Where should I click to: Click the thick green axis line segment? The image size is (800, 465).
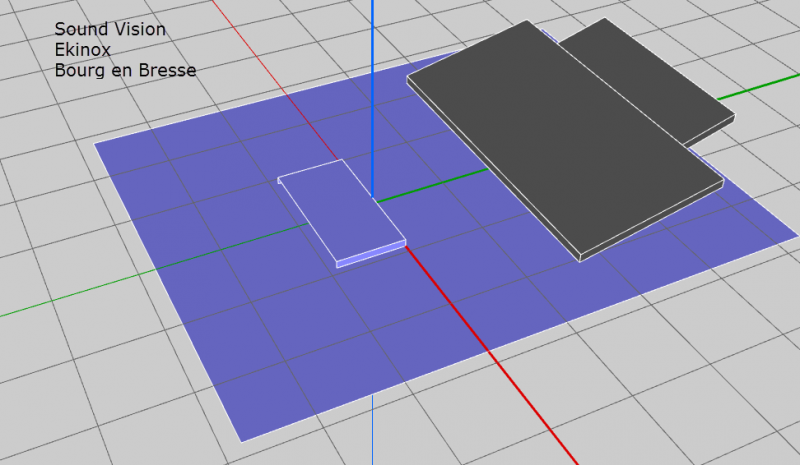(433, 185)
